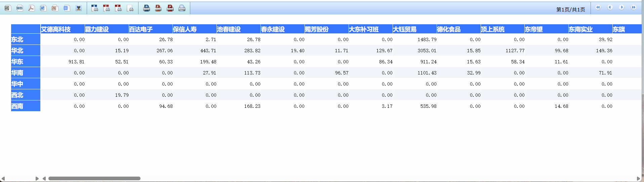Click the page-with-printer icon labeled F

pyautogui.click(x=107, y=8)
